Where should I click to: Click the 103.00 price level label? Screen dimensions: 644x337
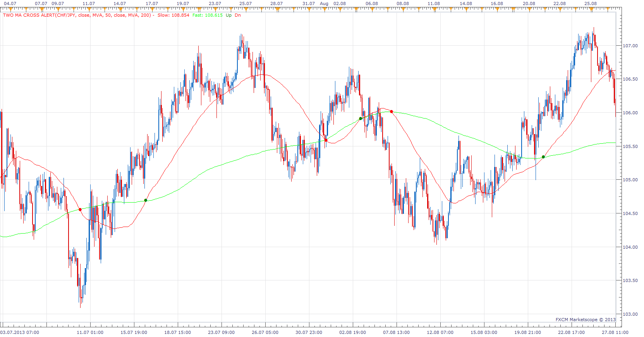[630, 314]
